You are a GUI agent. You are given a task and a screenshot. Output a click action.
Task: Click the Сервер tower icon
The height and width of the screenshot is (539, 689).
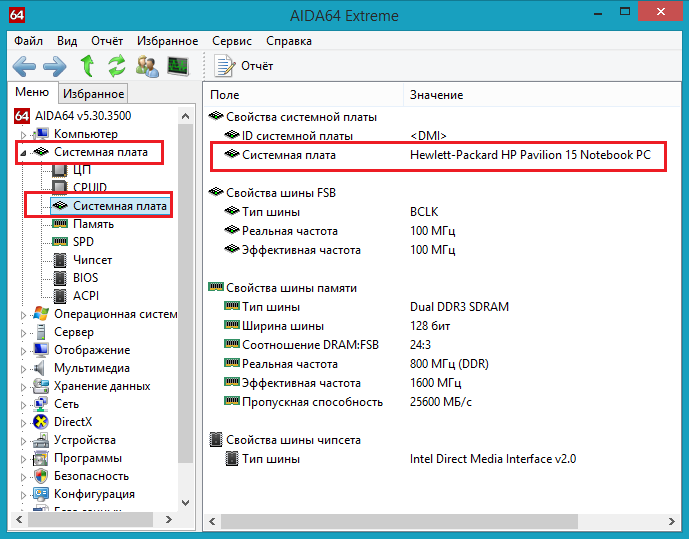(41, 332)
